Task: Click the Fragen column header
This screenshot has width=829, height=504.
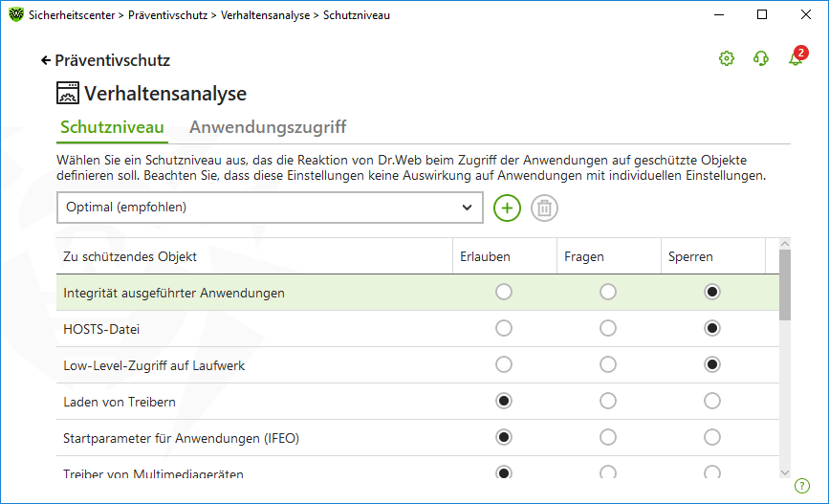Action: pyautogui.click(x=608, y=256)
